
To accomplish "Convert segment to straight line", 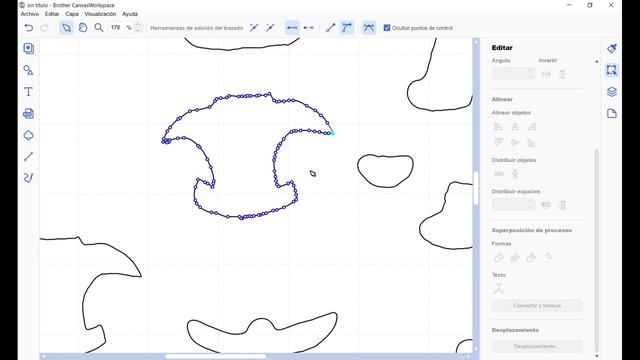I will pyautogui.click(x=331, y=28).
